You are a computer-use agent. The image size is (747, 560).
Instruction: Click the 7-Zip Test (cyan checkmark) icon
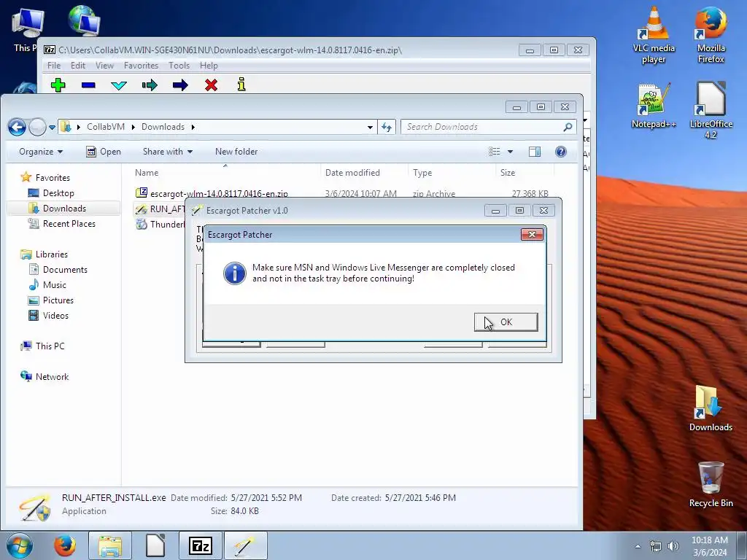point(119,85)
